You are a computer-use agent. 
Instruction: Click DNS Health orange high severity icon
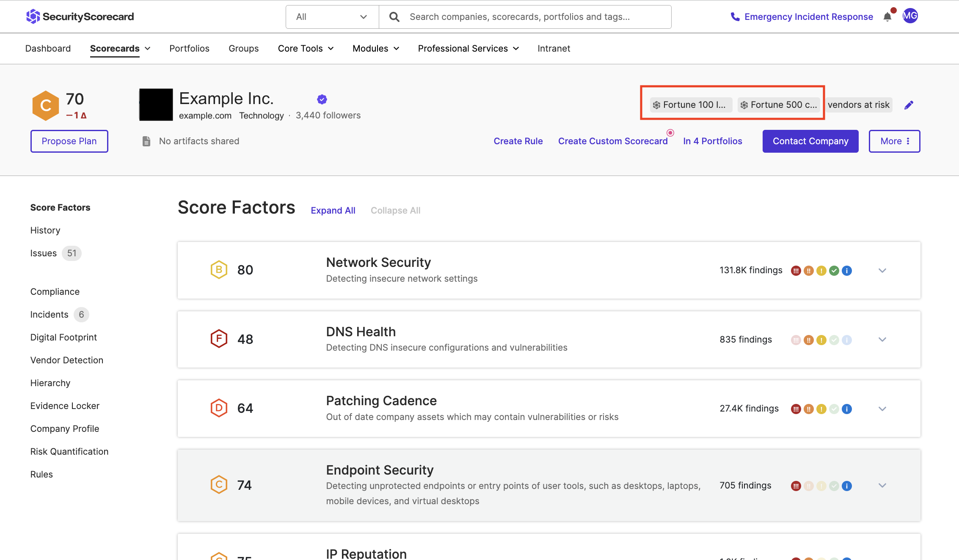(x=809, y=340)
